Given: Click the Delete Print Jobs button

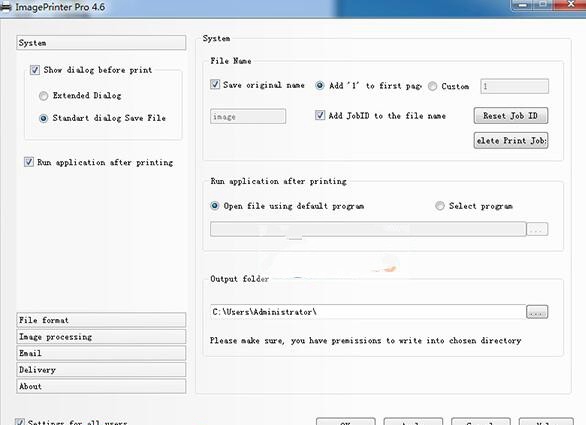Looking at the screenshot, I should 511,141.
